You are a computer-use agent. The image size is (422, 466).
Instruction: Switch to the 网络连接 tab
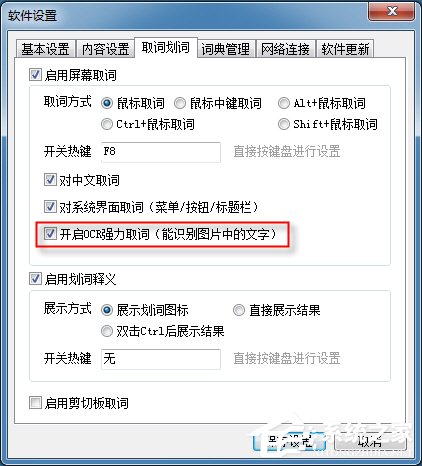[286, 49]
